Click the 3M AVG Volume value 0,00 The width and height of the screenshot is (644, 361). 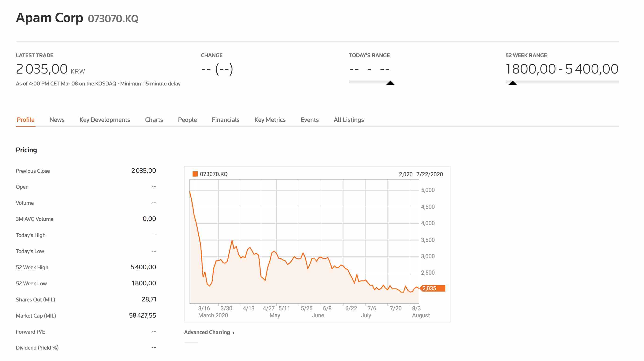(149, 219)
